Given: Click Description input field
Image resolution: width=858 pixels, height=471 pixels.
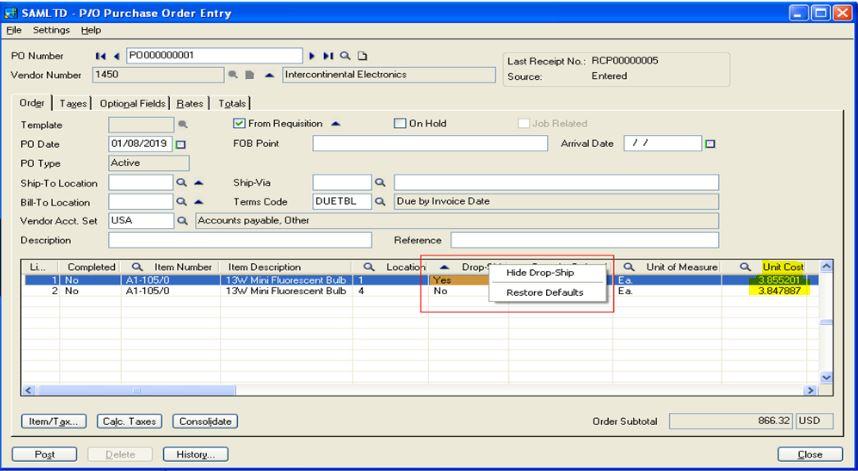Looking at the screenshot, I should click(240, 240).
